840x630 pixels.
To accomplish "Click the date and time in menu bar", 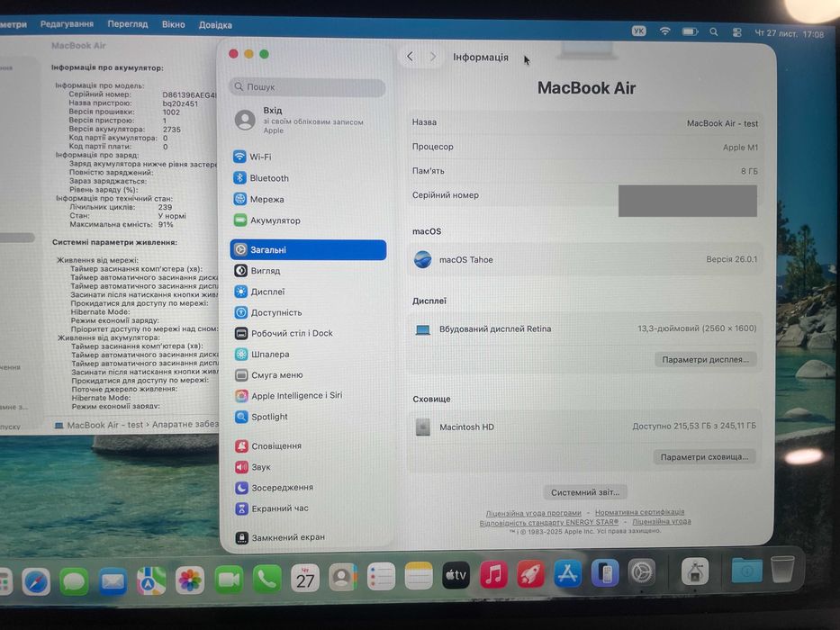I will click(x=789, y=34).
